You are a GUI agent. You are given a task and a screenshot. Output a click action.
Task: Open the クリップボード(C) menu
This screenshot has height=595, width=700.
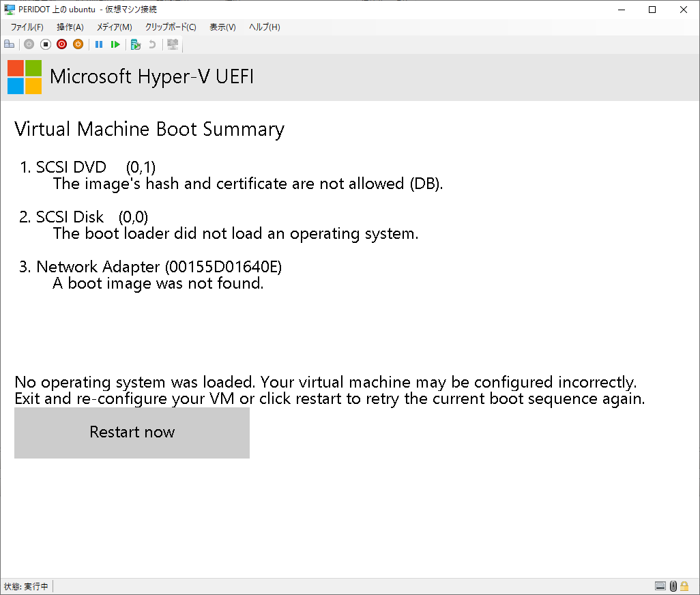[171, 27]
